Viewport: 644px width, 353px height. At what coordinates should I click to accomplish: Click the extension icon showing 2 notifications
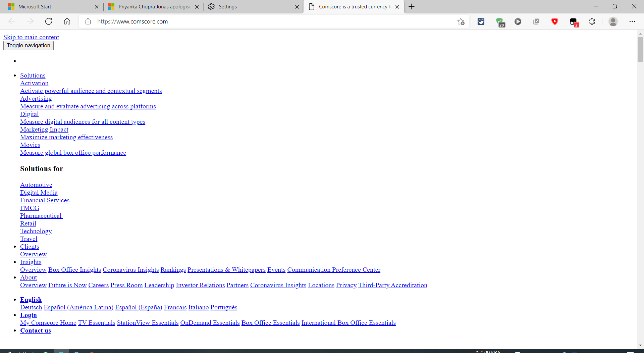[x=574, y=21]
